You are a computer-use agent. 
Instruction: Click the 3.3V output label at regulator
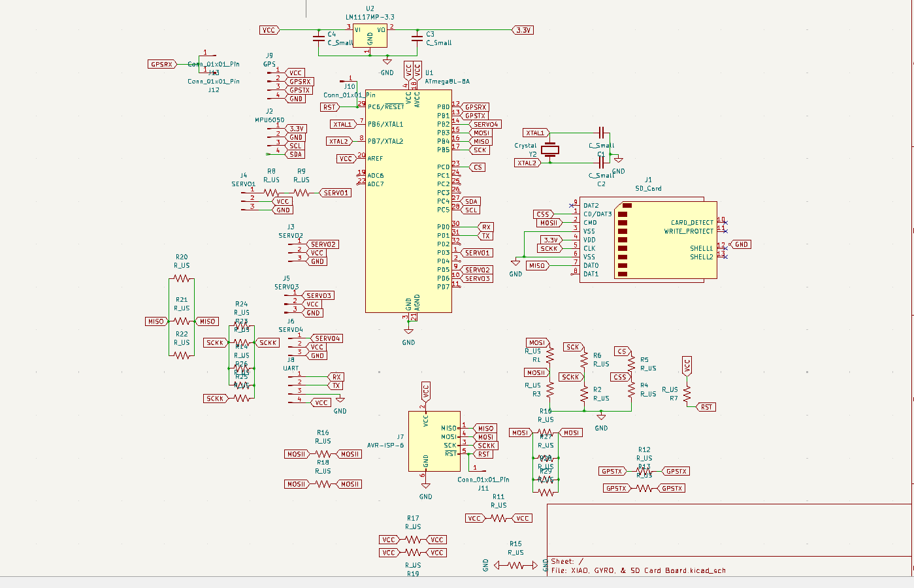[x=523, y=30]
